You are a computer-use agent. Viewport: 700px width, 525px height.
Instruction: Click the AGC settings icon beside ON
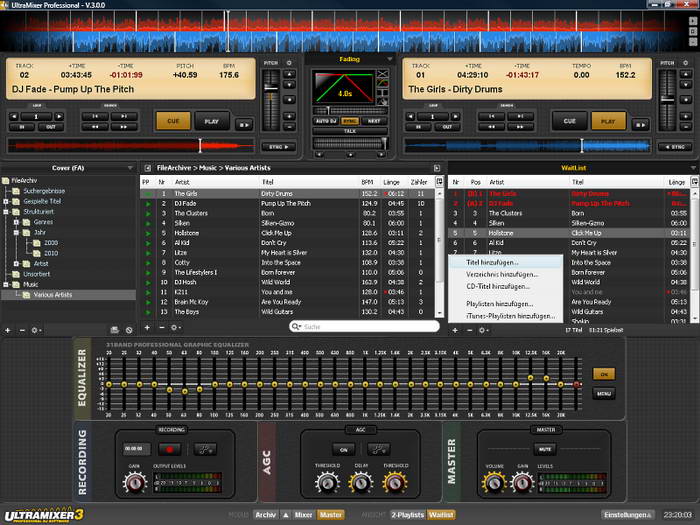(x=378, y=449)
